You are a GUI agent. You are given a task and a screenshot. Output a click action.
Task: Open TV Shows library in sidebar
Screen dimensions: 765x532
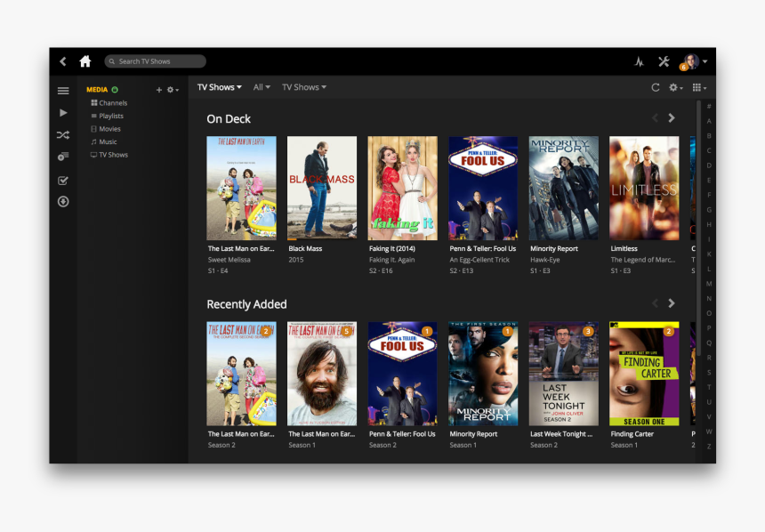pos(109,155)
